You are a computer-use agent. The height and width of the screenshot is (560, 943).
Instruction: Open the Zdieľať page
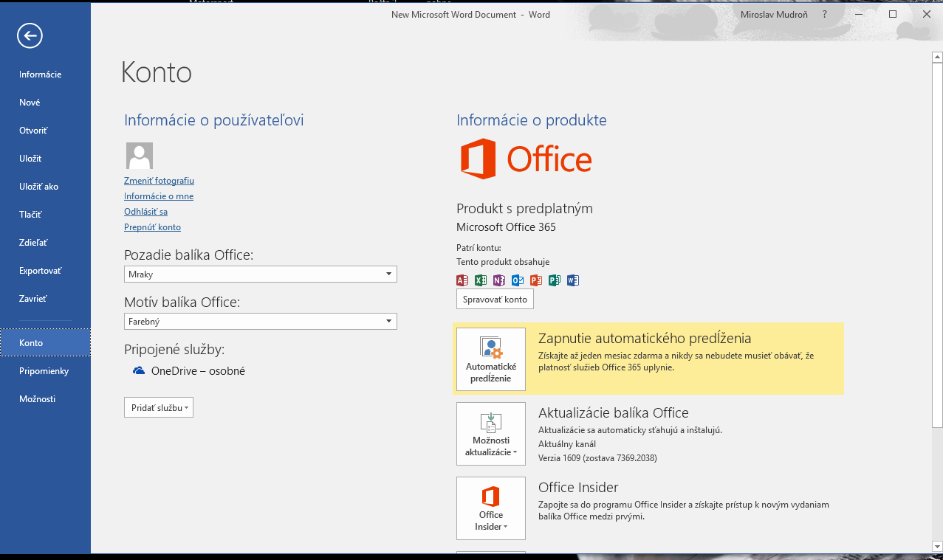coord(45,243)
